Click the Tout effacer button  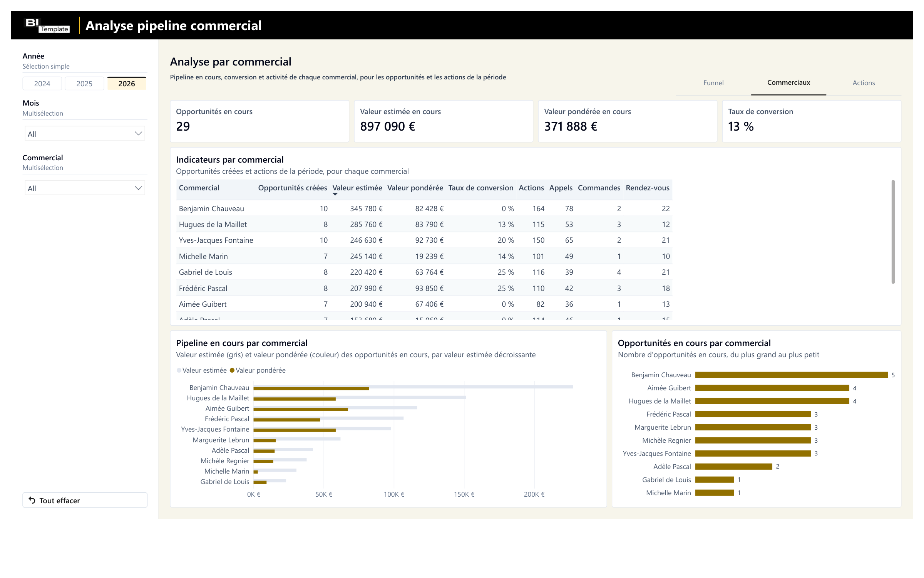[x=85, y=500]
